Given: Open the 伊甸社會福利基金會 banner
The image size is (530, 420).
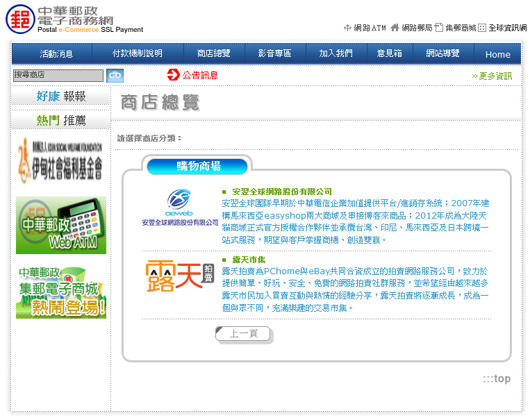Looking at the screenshot, I should (61, 159).
